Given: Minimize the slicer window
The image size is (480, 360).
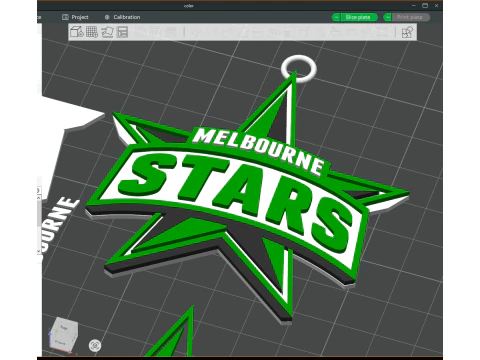Looking at the screenshot, I should [x=414, y=6].
